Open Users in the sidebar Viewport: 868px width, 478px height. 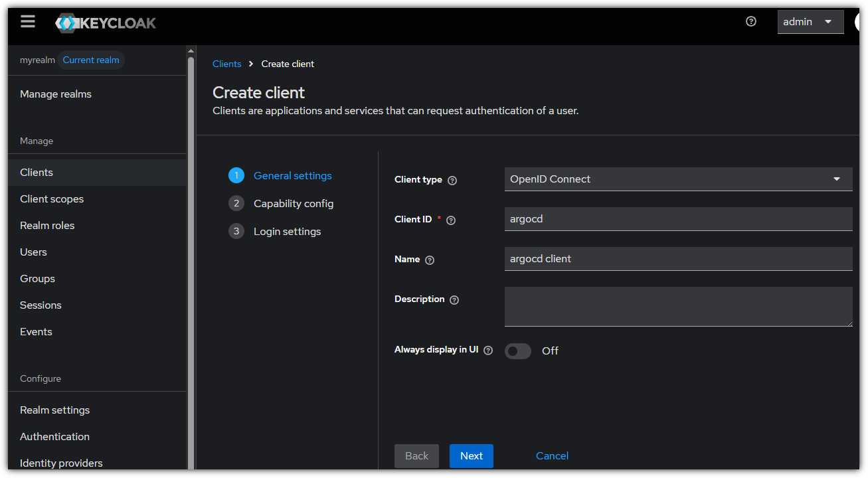[97, 252]
